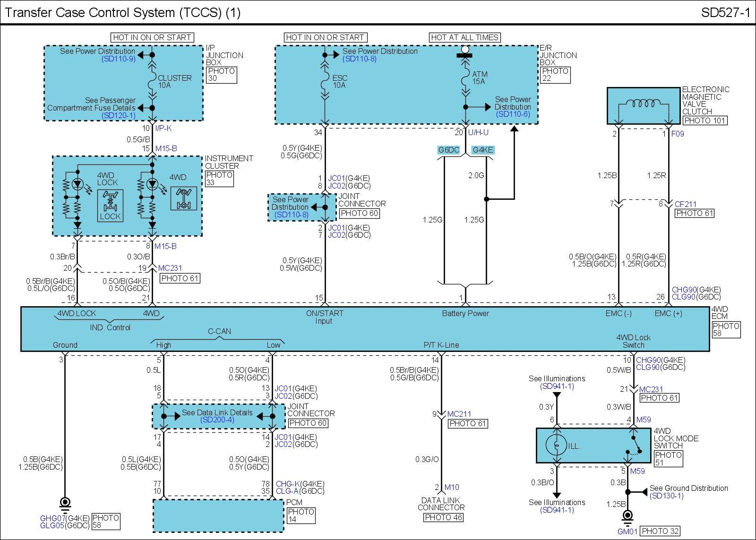The height and width of the screenshot is (540, 756).
Task: Click the GM01 ground symbol
Action: [x=627, y=516]
